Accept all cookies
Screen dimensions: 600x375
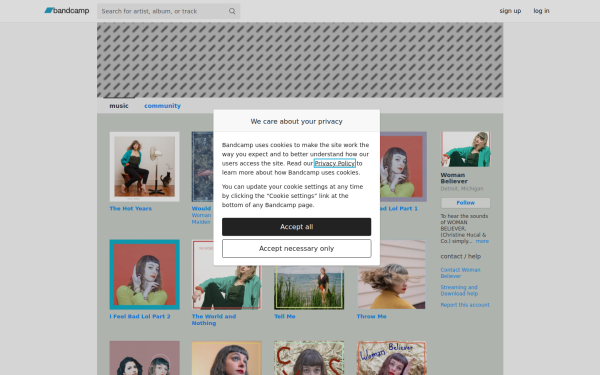pyautogui.click(x=297, y=227)
